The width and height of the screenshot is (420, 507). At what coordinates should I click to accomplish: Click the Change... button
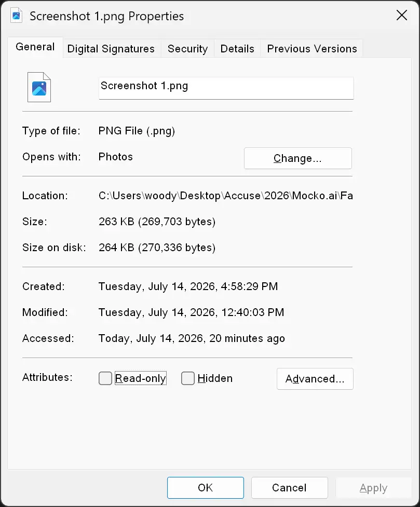coord(297,158)
